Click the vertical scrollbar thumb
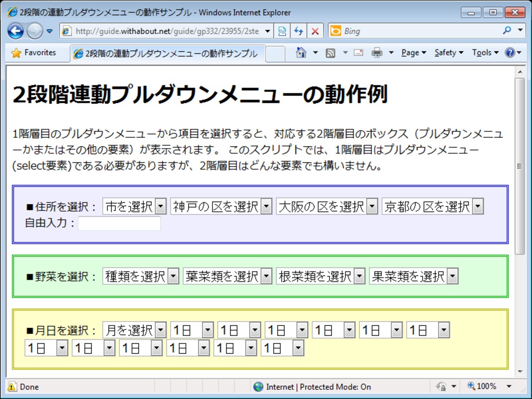Viewport: 532px width, 399px height. pyautogui.click(x=519, y=166)
